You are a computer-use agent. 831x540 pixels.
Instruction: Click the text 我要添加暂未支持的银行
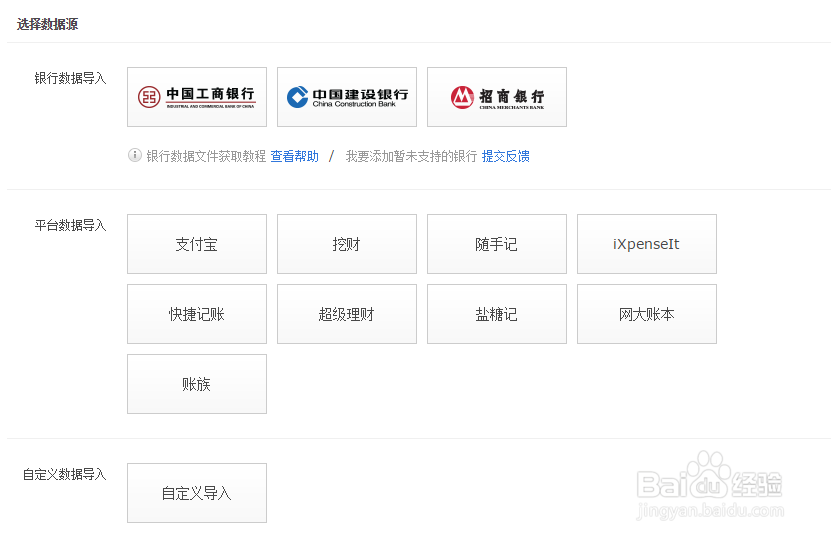[x=411, y=156]
